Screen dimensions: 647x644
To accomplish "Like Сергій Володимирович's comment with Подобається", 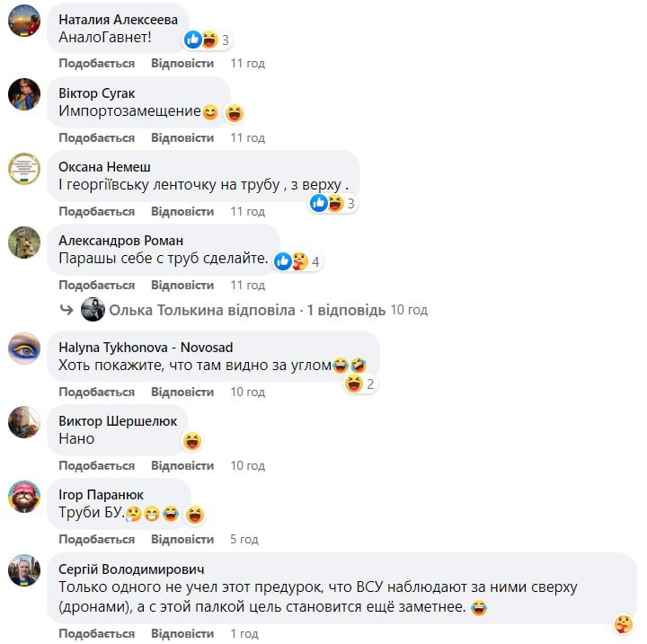I will (x=96, y=633).
